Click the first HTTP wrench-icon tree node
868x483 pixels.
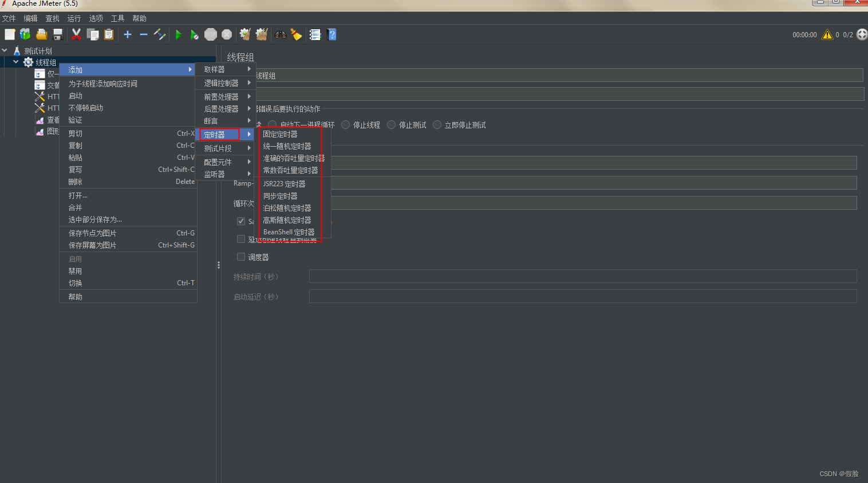[x=47, y=96]
